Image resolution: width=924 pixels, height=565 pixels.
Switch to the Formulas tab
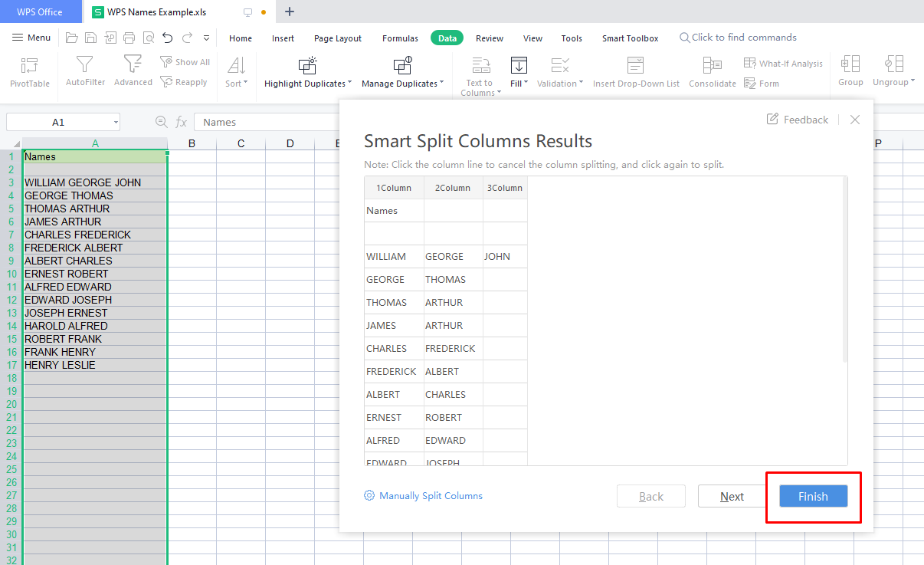400,38
